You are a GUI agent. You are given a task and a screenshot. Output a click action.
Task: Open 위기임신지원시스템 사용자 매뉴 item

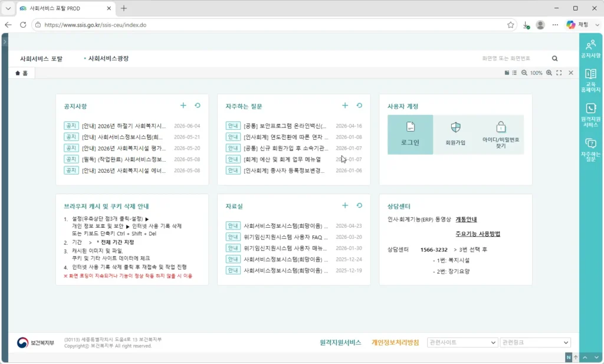point(285,248)
